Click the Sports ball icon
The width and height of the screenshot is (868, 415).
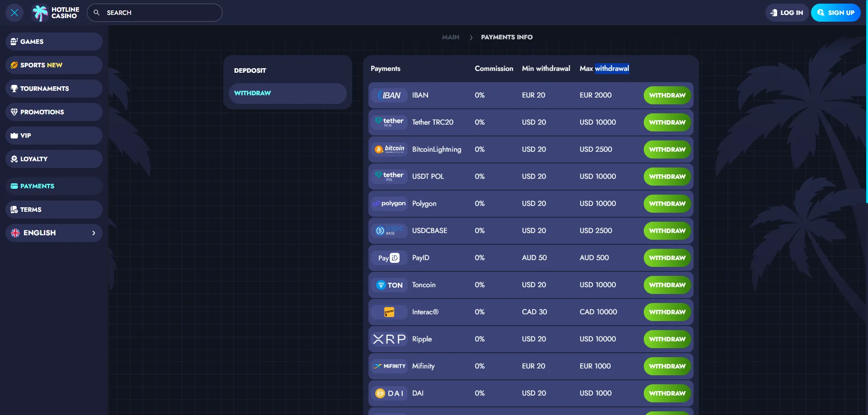pyautogui.click(x=14, y=65)
